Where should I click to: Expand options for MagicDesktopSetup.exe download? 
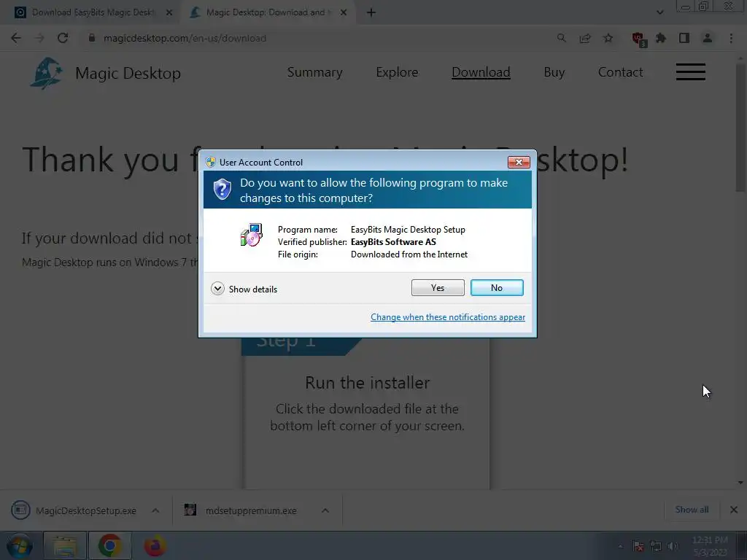[155, 510]
